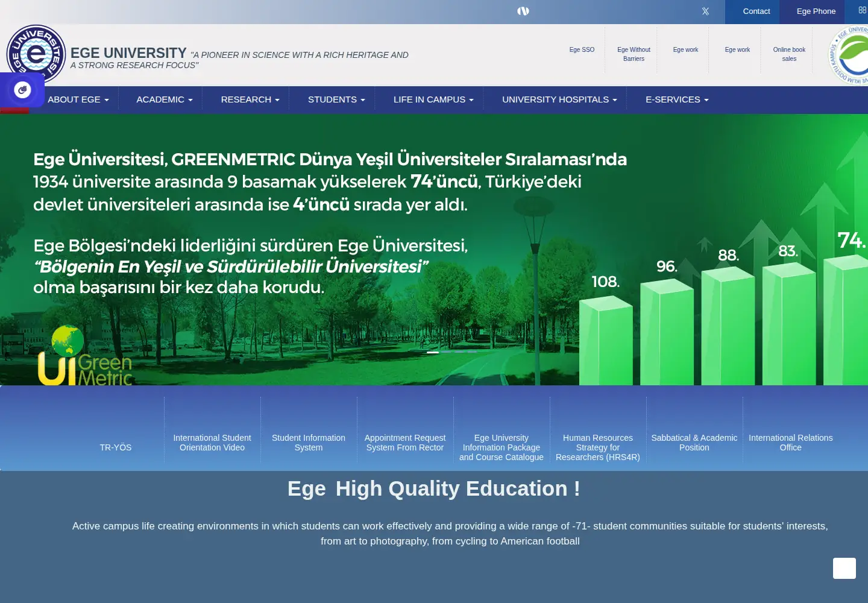Open the Ege SSO link

[x=582, y=50]
